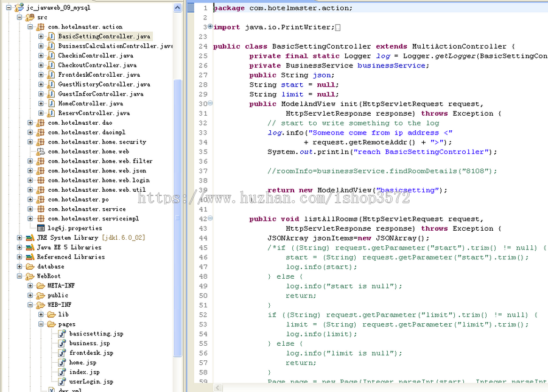Screen dimensions: 548x392
Task: Select com.hotelmaster.home.web.json package
Action: 97,170
